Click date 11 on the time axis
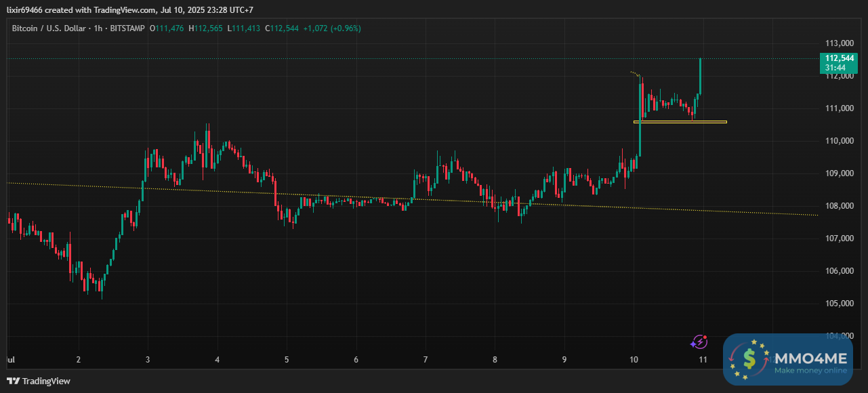This screenshot has width=868, height=393. tap(703, 359)
